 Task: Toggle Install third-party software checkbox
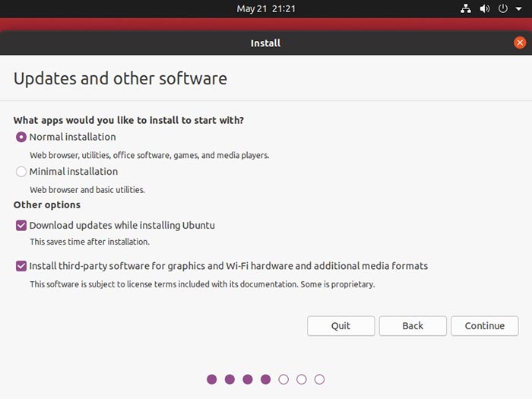tap(21, 266)
